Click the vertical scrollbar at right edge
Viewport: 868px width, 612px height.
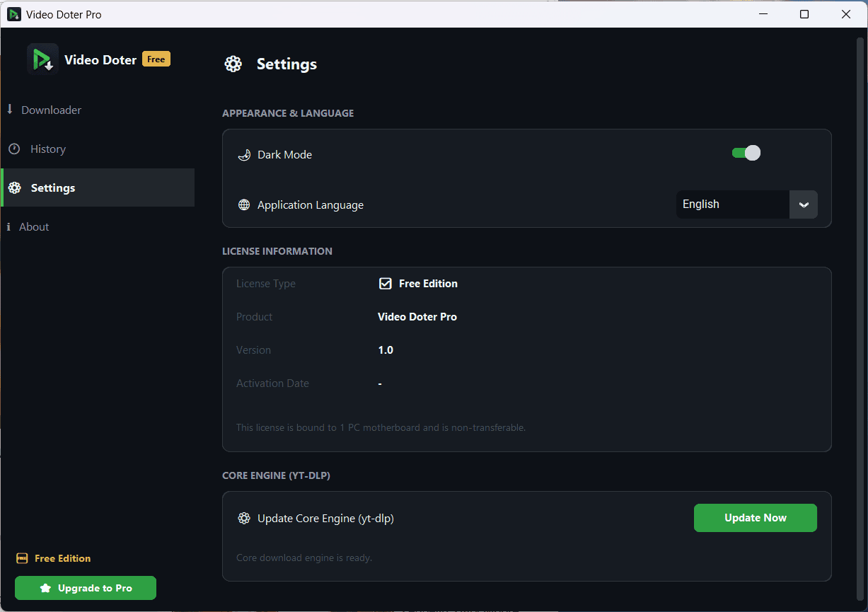point(860,319)
